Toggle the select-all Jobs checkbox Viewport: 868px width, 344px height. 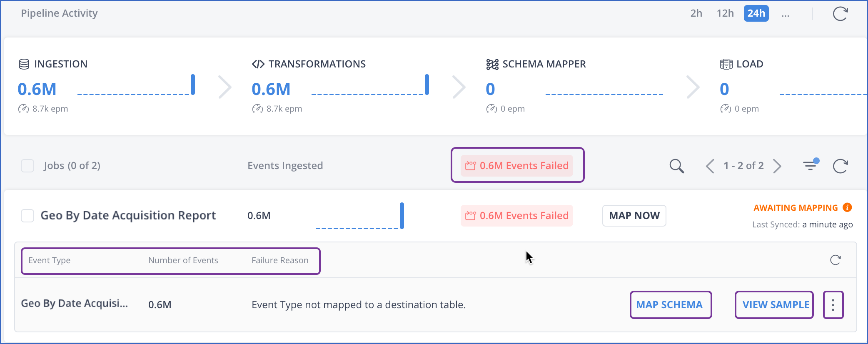[27, 166]
